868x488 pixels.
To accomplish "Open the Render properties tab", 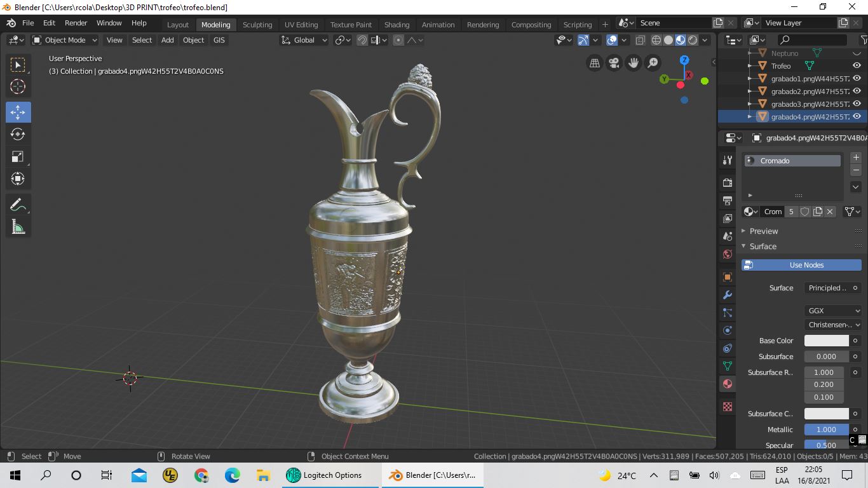I will 728,183.
